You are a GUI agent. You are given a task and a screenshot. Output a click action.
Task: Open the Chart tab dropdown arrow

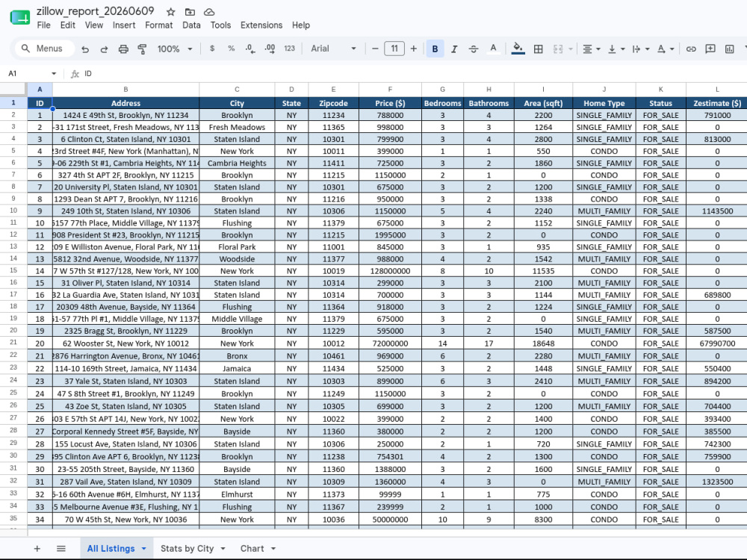click(273, 549)
